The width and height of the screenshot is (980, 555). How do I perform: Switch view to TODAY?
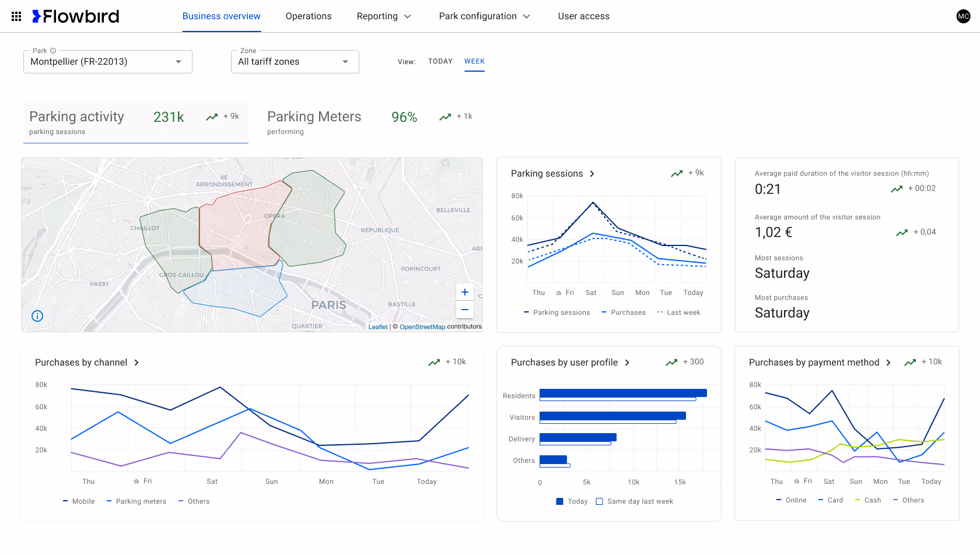440,61
